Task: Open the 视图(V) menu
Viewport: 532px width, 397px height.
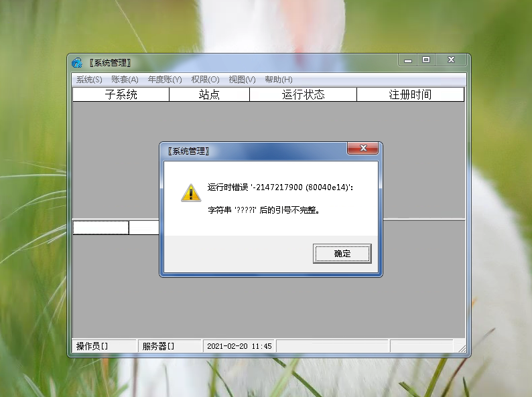Action: (242, 80)
